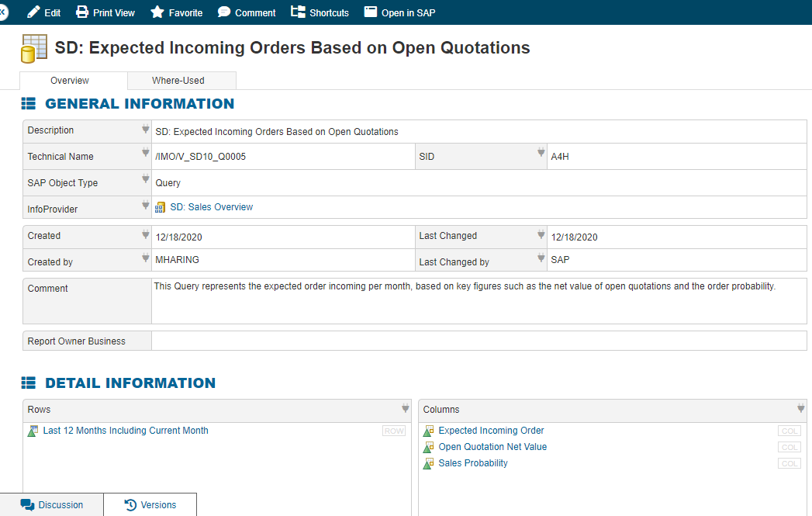This screenshot has width=812, height=516.
Task: Click the Edit pencil icon
Action: coord(33,12)
